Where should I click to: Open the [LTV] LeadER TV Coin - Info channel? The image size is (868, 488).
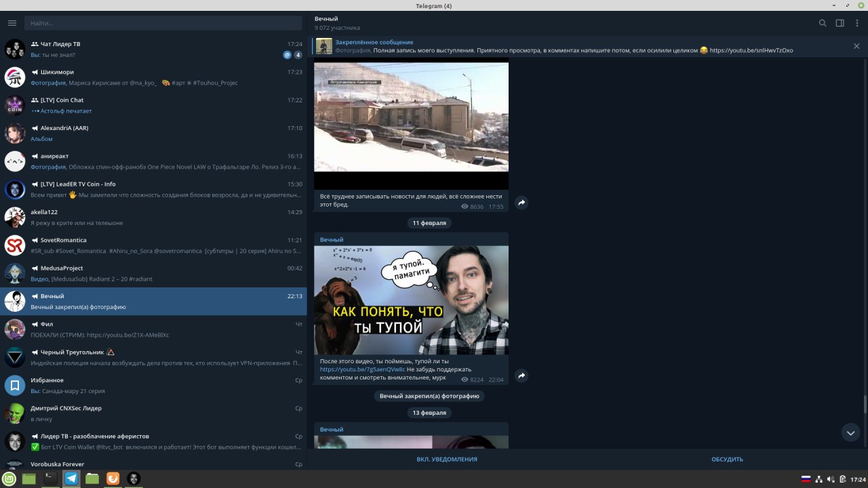153,189
